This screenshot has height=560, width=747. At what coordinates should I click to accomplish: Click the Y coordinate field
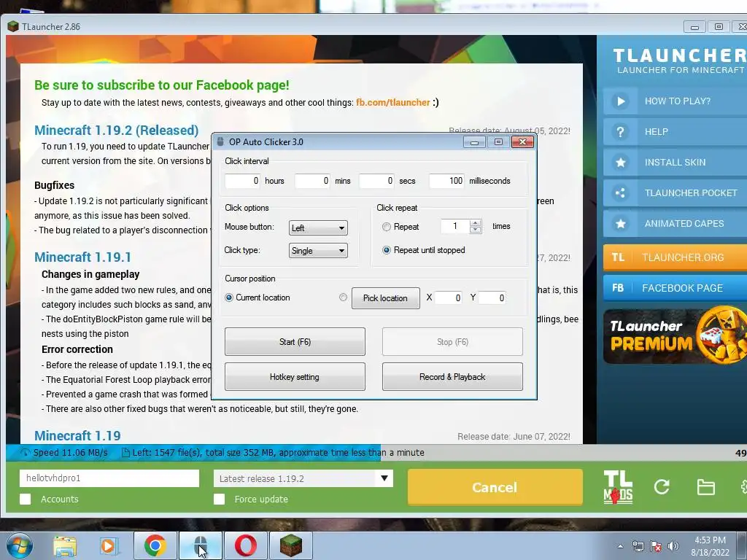click(492, 298)
